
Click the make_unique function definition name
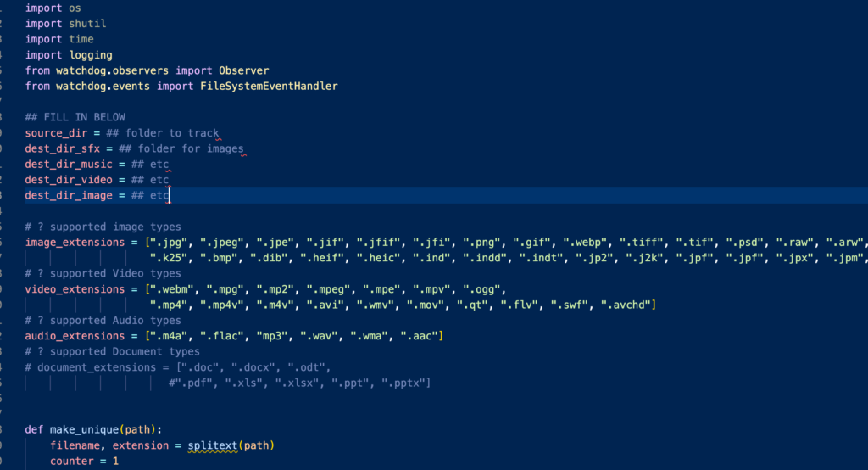84,429
